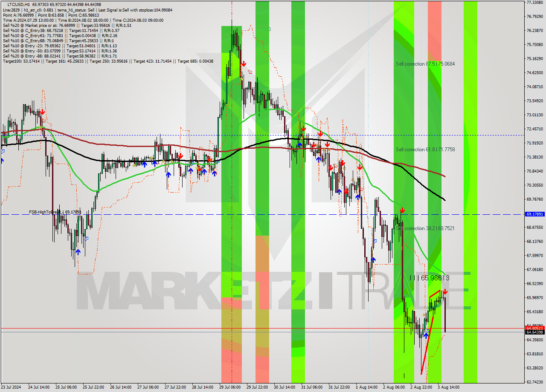Click the 69.76760 price axis value
The height and width of the screenshot is (392, 546).
click(534, 199)
